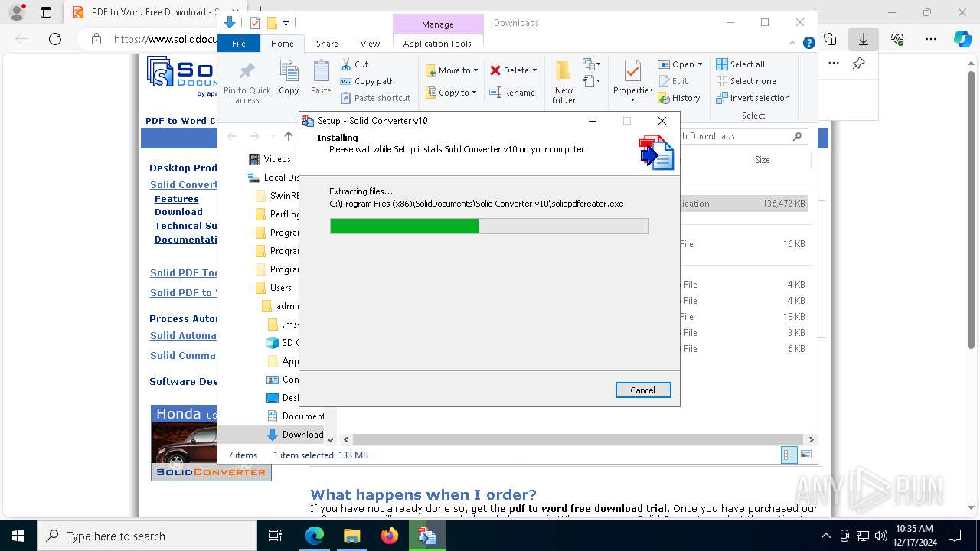980x551 pixels.
Task: Click the Paste icon in ribbon
Action: 321,78
